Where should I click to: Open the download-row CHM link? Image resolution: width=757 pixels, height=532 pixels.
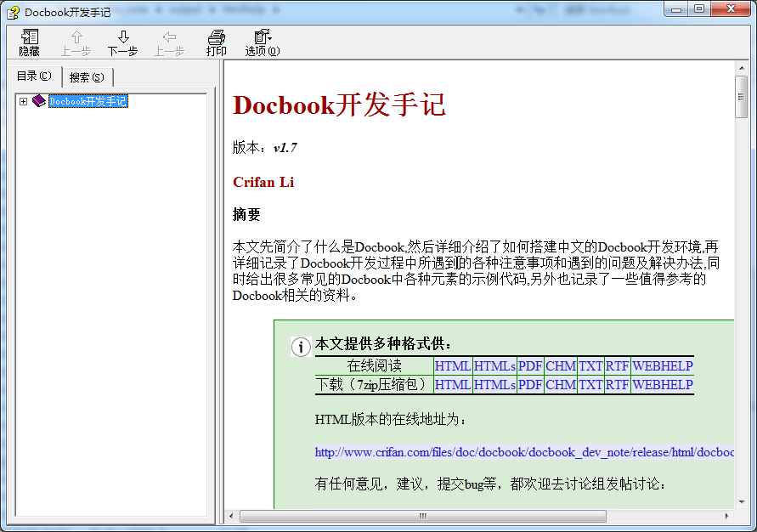coord(561,385)
